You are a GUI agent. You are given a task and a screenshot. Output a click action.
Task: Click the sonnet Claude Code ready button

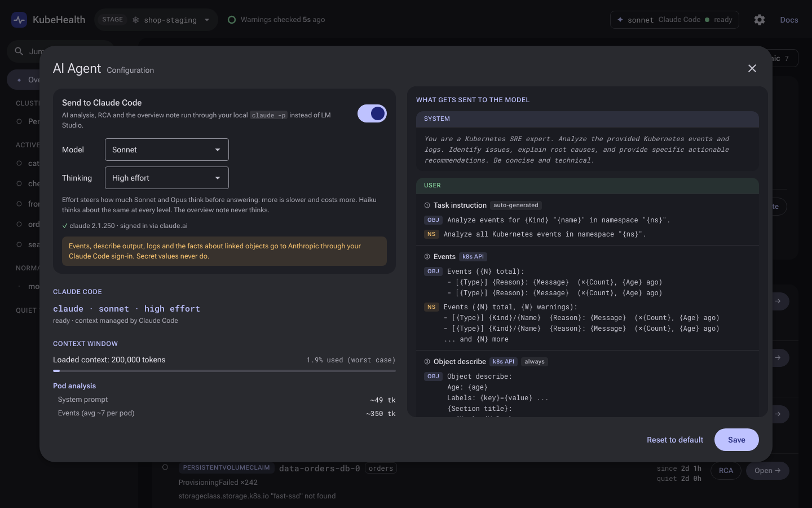tap(674, 20)
